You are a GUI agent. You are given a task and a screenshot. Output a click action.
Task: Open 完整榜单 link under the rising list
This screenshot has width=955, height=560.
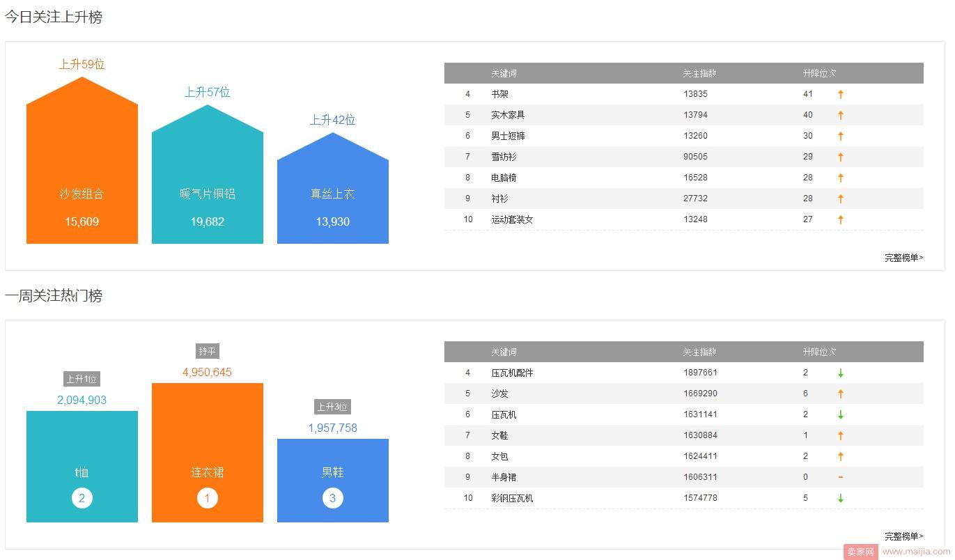(904, 258)
